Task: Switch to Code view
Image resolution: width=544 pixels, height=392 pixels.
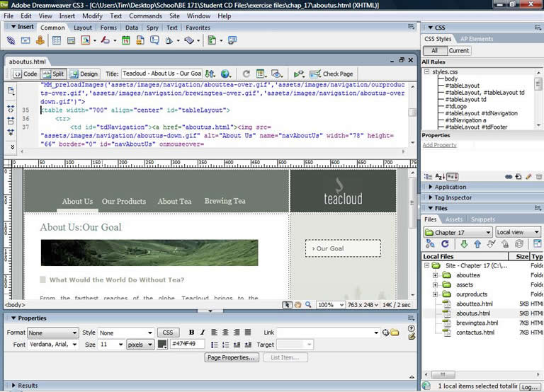Action: point(25,74)
